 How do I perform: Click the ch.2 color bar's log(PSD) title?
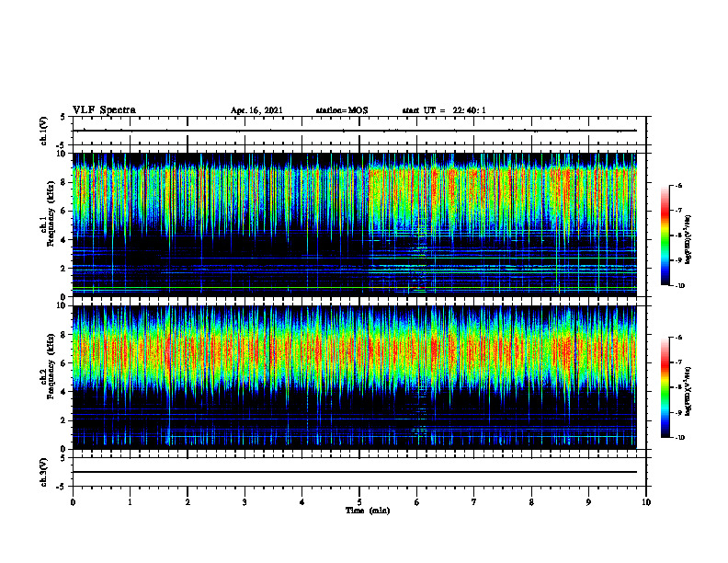click(688, 391)
